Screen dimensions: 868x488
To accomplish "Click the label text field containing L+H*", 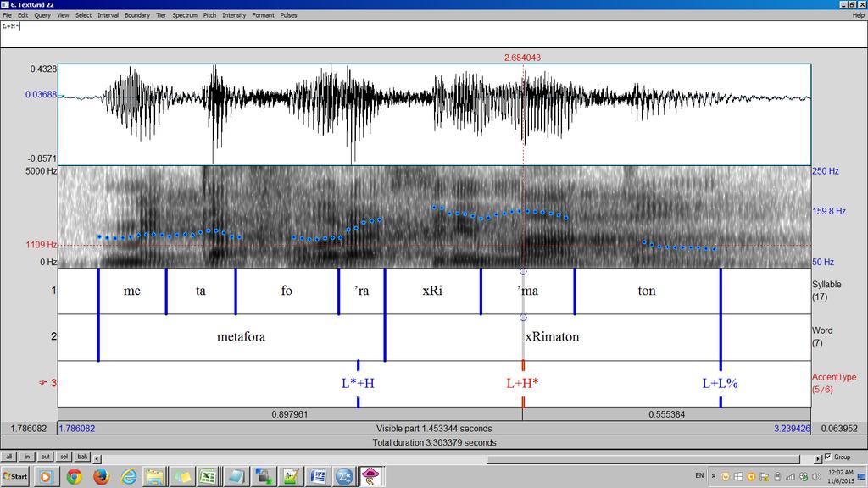I will coord(434,34).
